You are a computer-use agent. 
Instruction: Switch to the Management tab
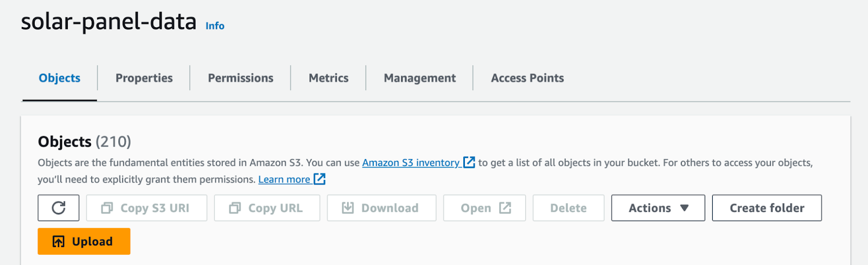420,78
